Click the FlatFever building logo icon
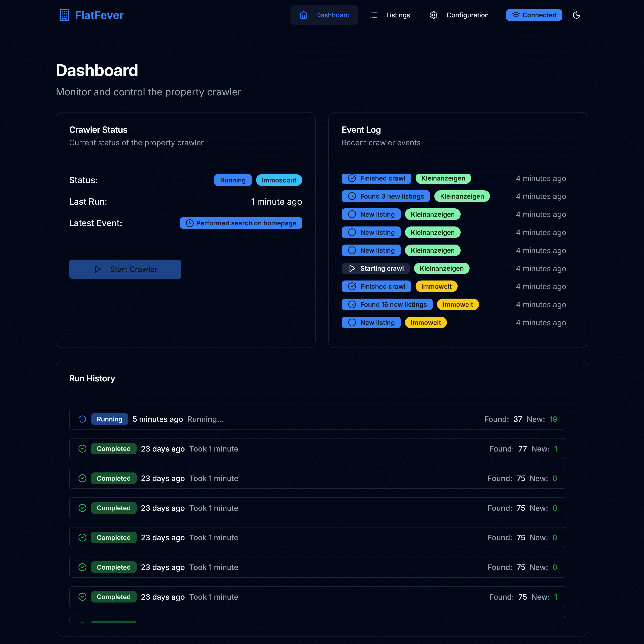Image resolution: width=644 pixels, height=644 pixels. pos(64,15)
